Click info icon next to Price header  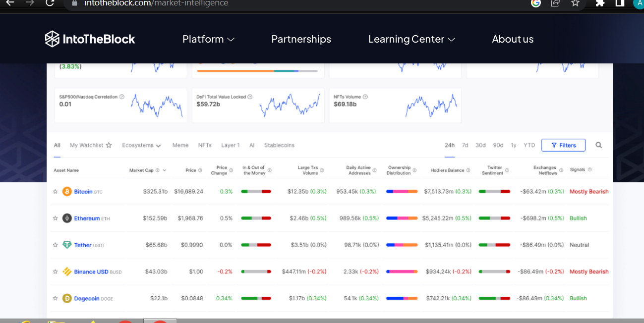(200, 170)
